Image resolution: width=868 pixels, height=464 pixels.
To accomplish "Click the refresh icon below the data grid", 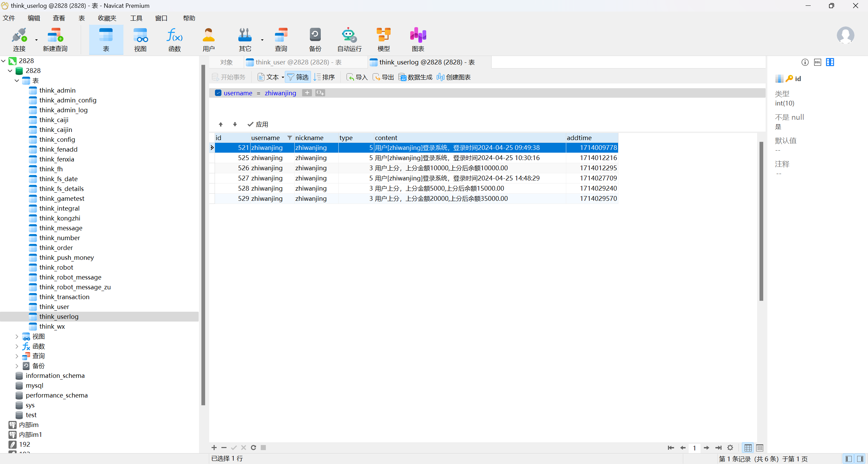I will (253, 447).
